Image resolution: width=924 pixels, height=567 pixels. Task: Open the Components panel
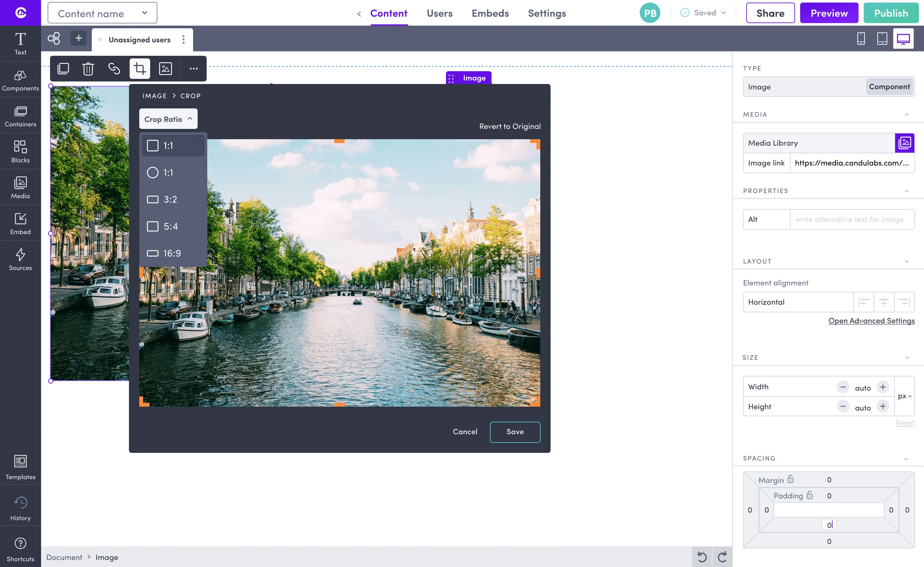(20, 80)
